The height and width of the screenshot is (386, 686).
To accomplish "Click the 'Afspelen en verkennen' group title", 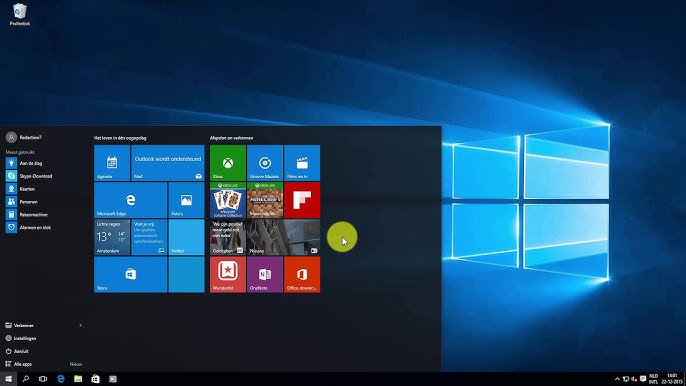I will (231, 138).
